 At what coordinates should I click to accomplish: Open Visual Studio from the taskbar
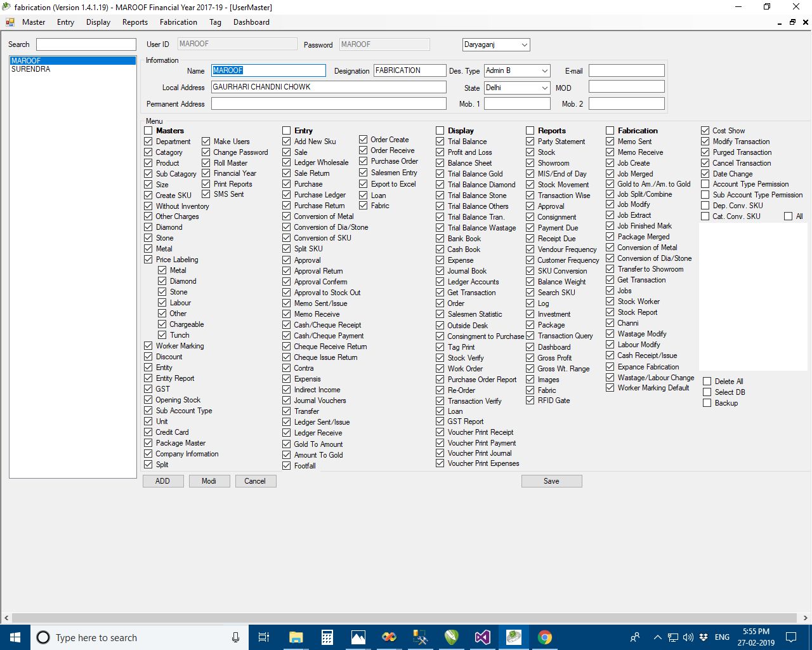[483, 637]
